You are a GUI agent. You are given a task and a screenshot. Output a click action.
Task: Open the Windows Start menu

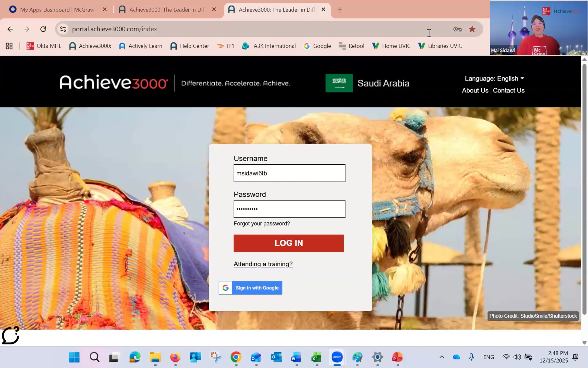(x=74, y=357)
